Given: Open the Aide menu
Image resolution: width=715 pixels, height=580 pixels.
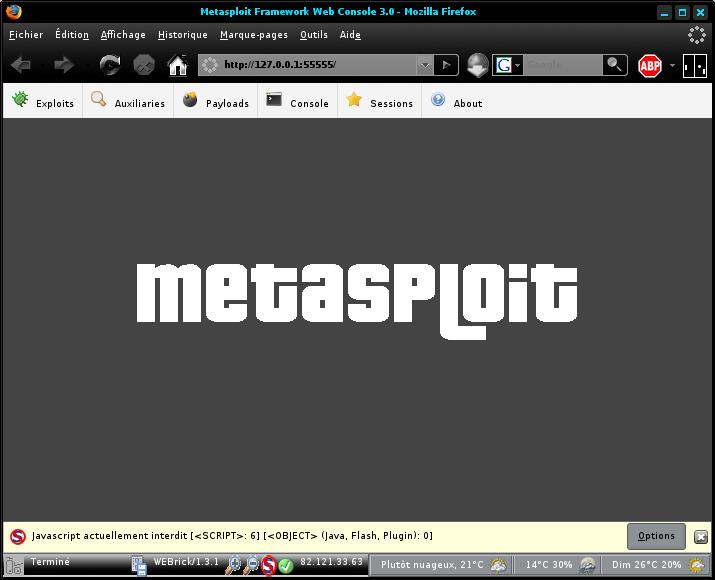Looking at the screenshot, I should point(350,35).
